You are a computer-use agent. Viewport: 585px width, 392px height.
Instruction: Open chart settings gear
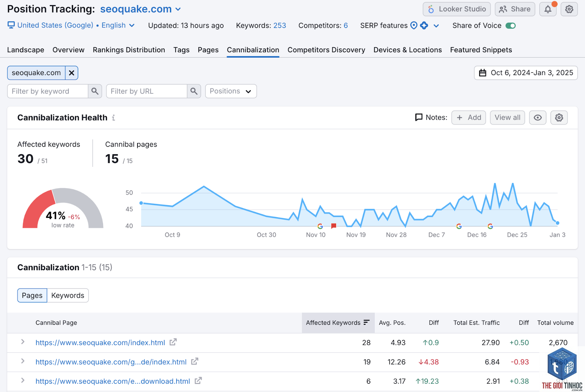click(x=559, y=117)
